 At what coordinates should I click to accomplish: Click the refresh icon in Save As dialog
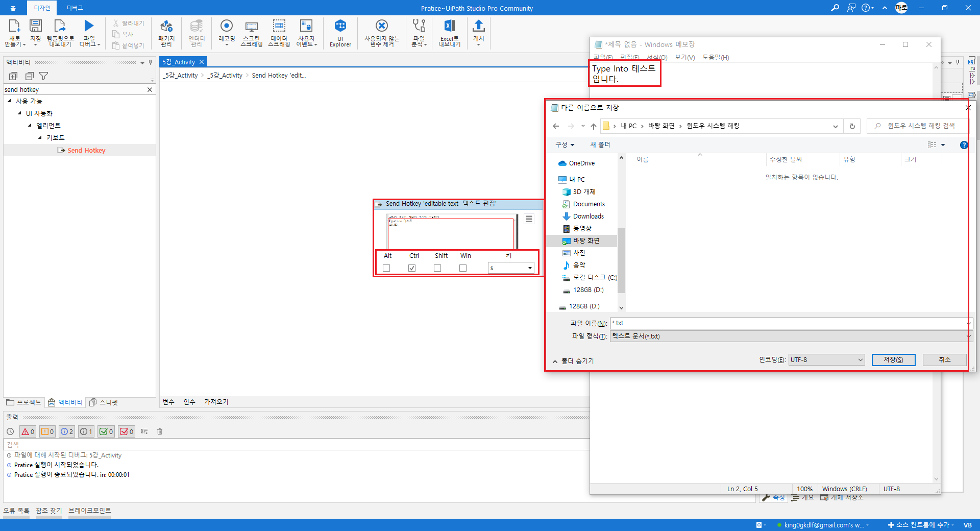pos(852,126)
